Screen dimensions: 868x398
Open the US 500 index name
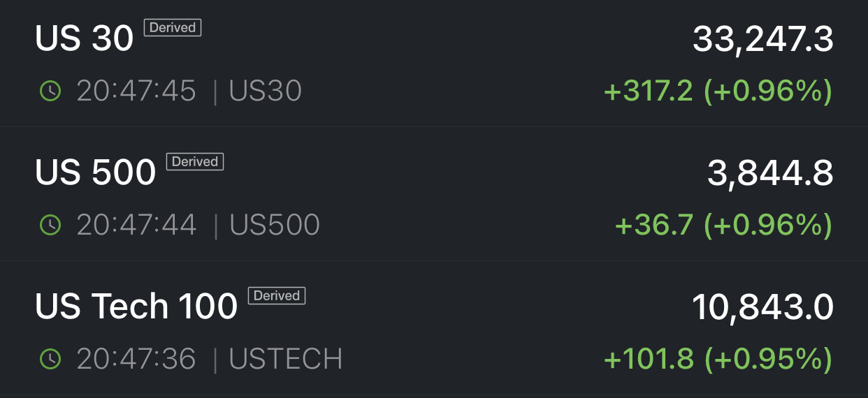pos(95,173)
